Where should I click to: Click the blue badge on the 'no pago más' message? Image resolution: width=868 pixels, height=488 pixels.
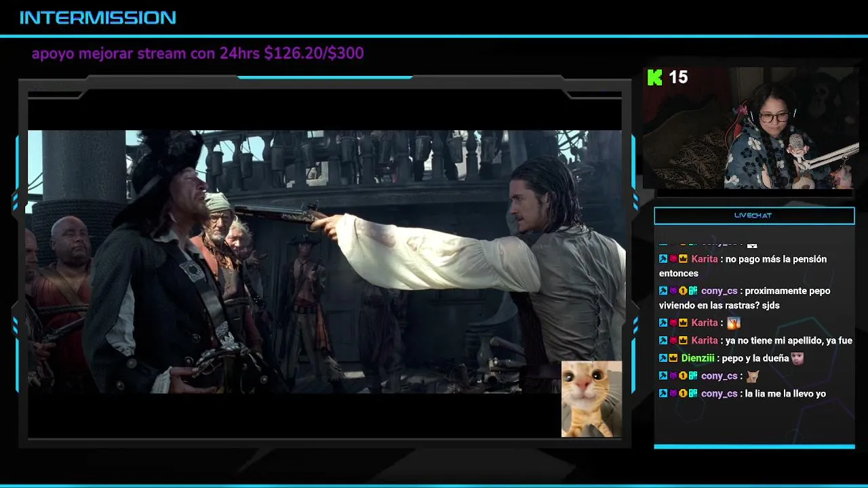[663, 259]
